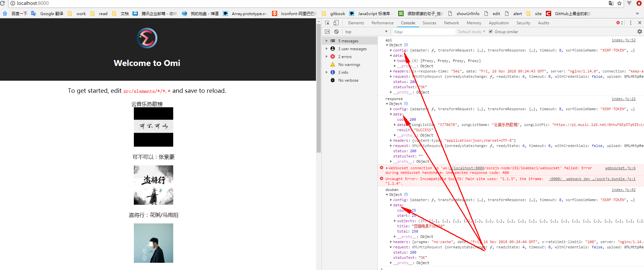Click the 可不可以：张紫豪 song title

(154, 157)
